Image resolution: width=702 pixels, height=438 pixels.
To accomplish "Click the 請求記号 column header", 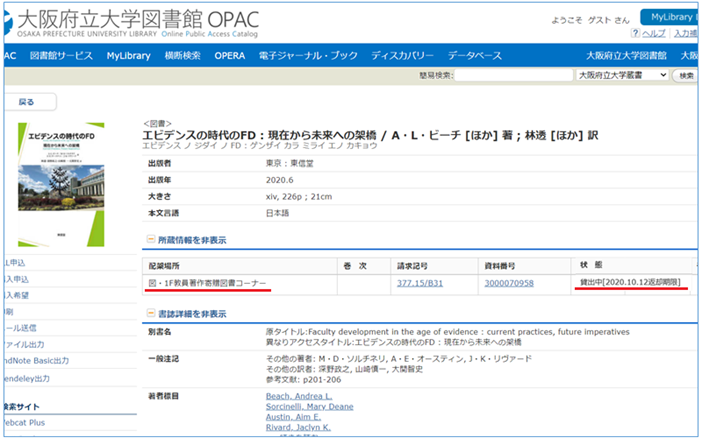I will 412,266.
